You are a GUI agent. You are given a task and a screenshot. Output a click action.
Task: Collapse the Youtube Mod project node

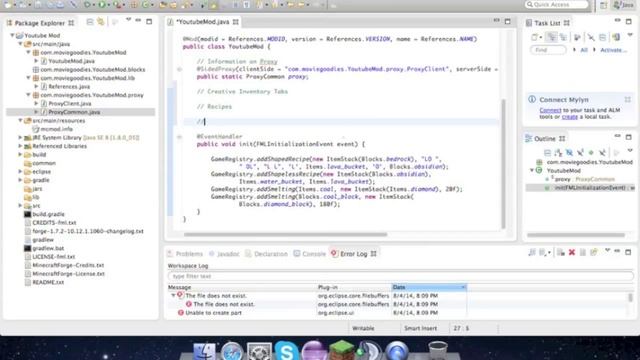[x=12, y=36]
